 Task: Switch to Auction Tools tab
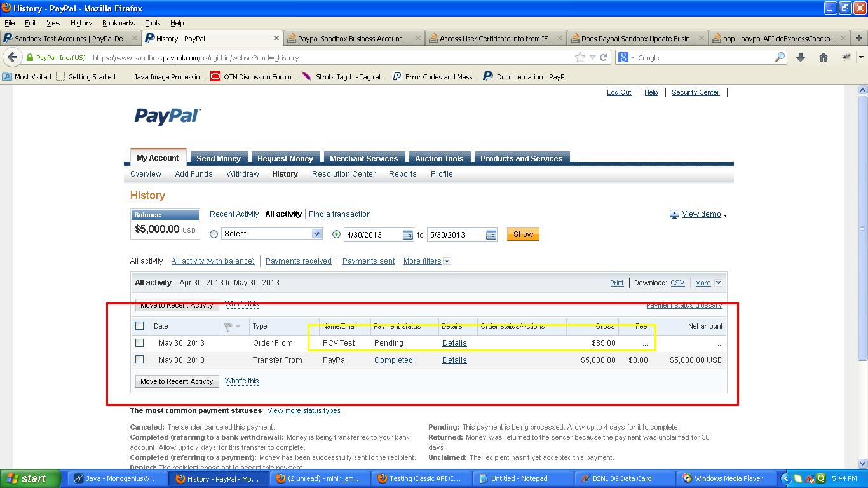(439, 158)
